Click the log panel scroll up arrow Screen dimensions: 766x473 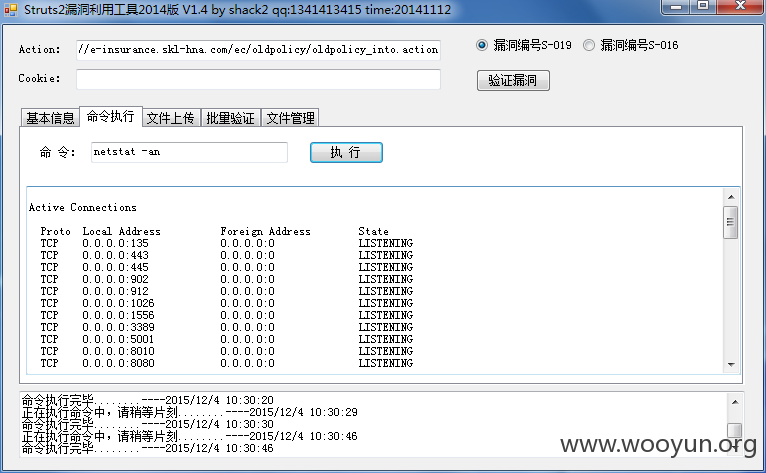pyautogui.click(x=735, y=402)
